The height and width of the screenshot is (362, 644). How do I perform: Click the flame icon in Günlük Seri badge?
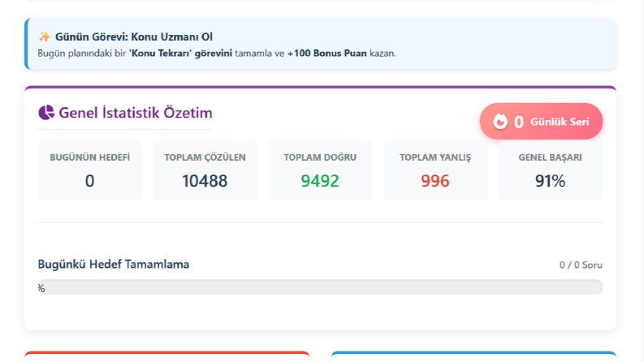click(499, 122)
